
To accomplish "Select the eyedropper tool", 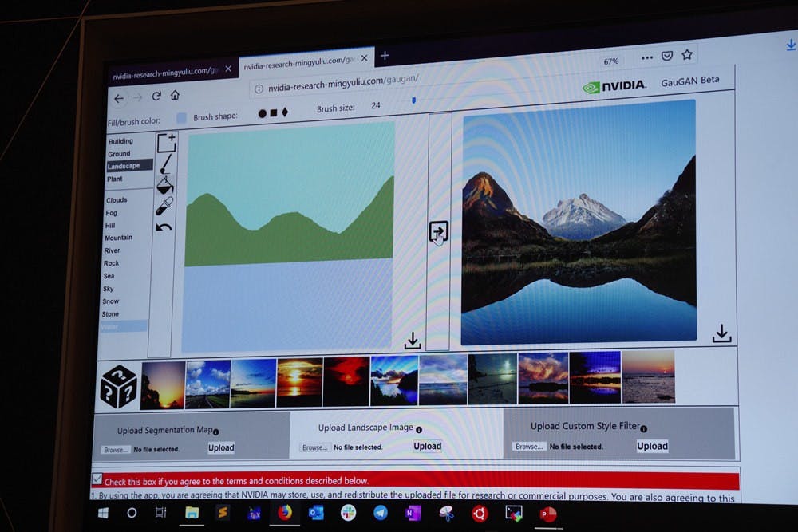I will 164,206.
